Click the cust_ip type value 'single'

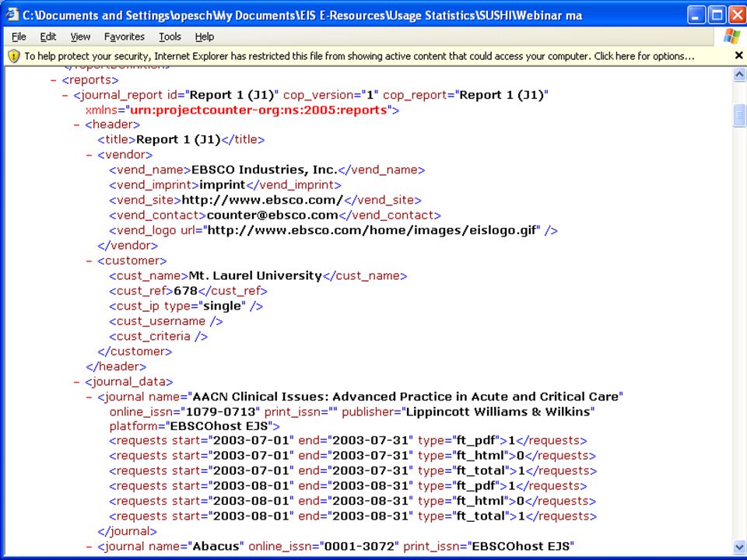point(222,306)
